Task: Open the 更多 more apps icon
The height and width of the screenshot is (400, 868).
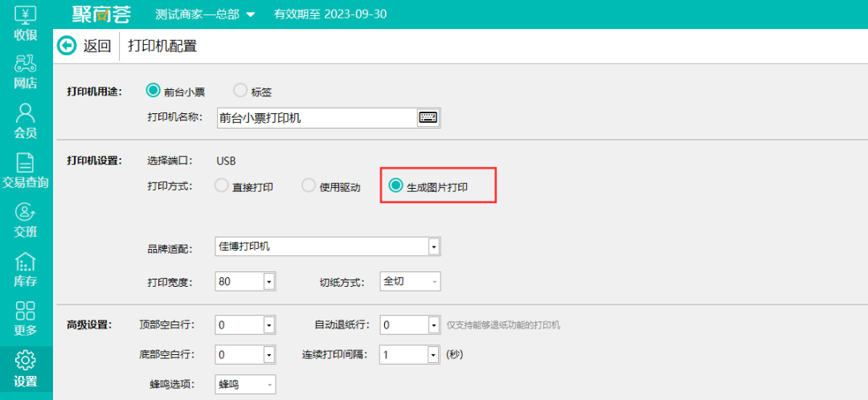Action: 26,318
